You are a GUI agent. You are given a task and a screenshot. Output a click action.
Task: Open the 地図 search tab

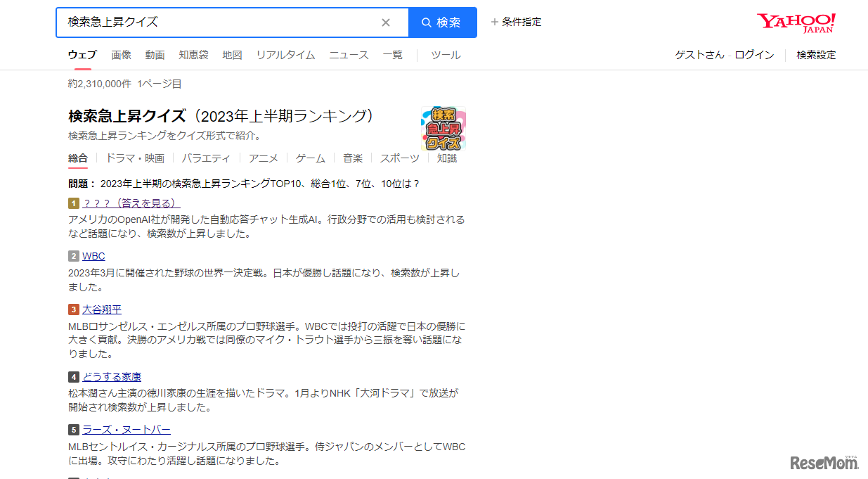pos(232,54)
